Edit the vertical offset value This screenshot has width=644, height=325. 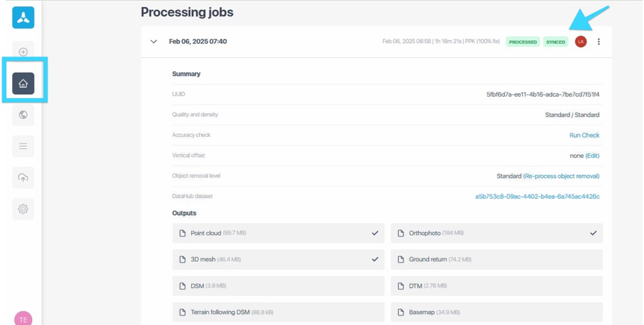pos(592,155)
